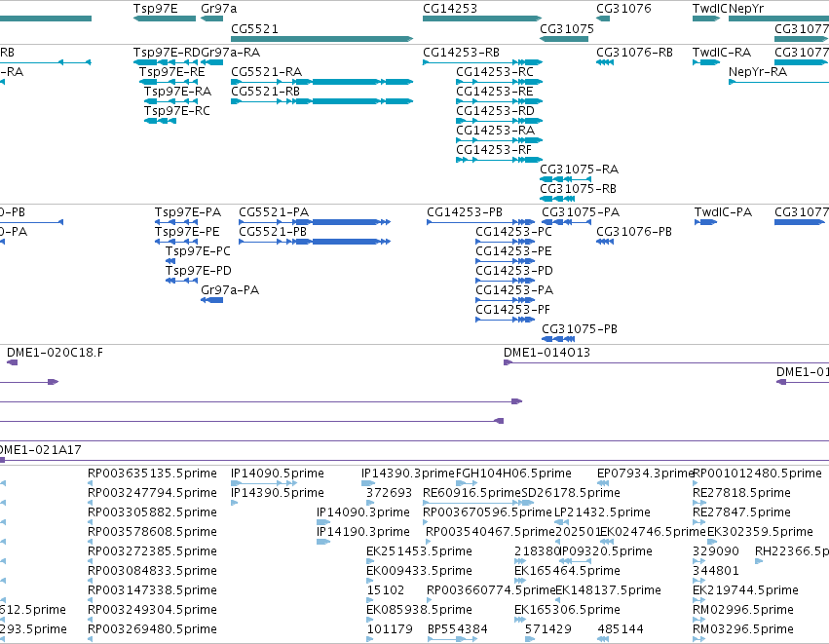Click protein label CG14253-PA
The width and height of the screenshot is (829, 644).
[x=514, y=290]
